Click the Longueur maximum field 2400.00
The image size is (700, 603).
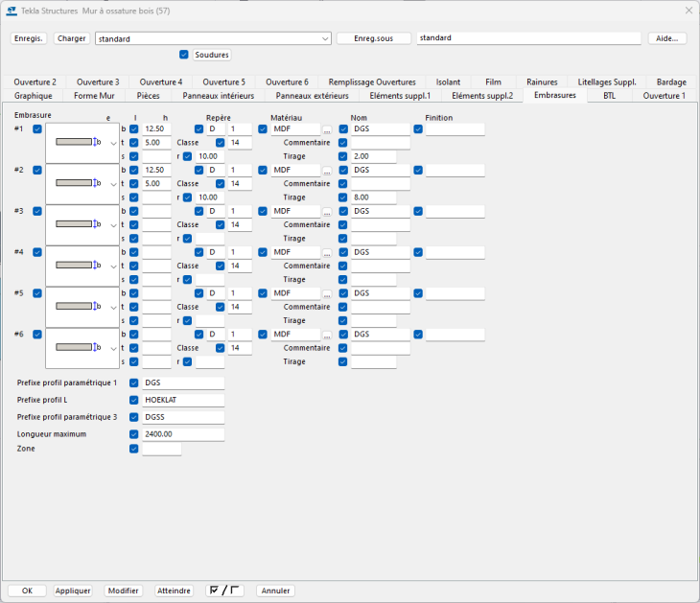tap(183, 434)
